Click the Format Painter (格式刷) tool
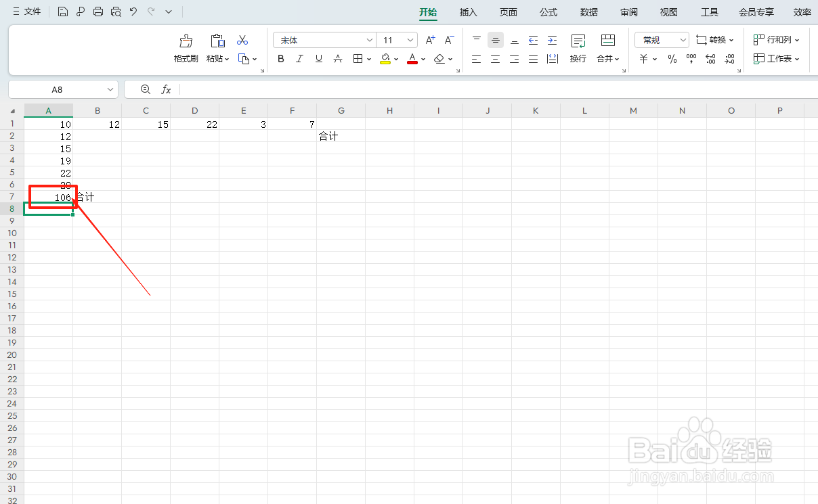 point(186,48)
